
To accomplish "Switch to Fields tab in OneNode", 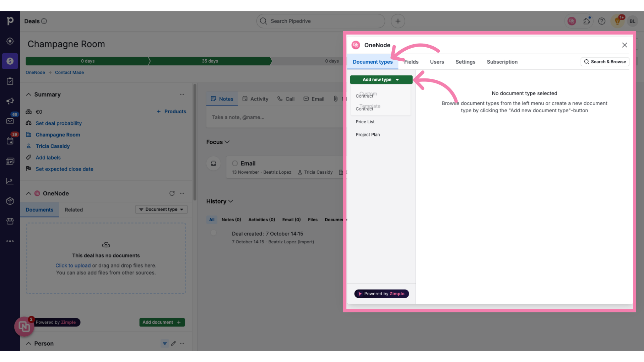I will pos(411,62).
